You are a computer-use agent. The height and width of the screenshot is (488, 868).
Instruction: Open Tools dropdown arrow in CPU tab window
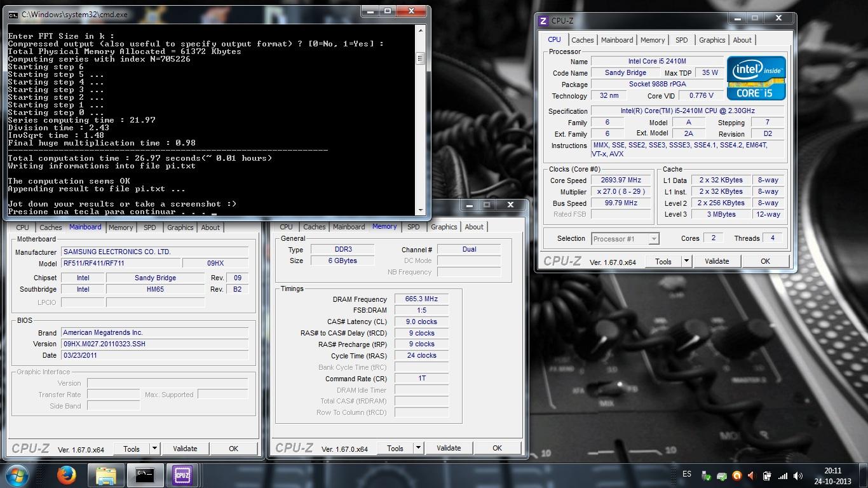pos(686,261)
